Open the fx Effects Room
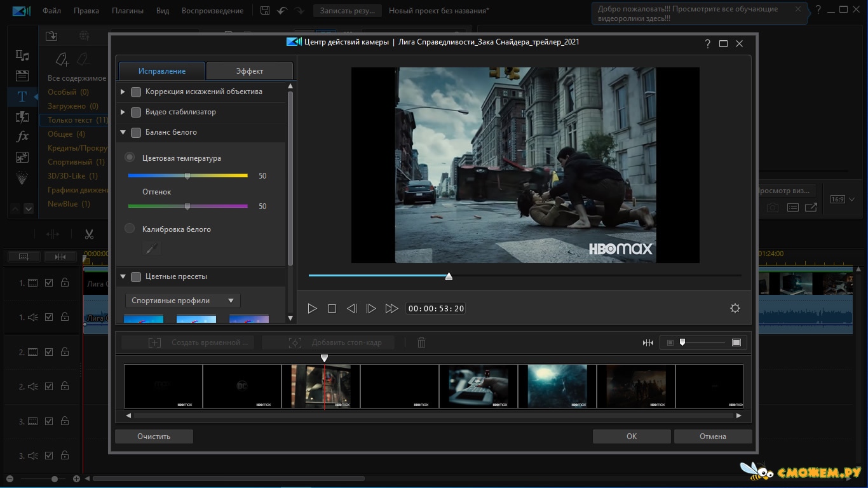 (22, 137)
